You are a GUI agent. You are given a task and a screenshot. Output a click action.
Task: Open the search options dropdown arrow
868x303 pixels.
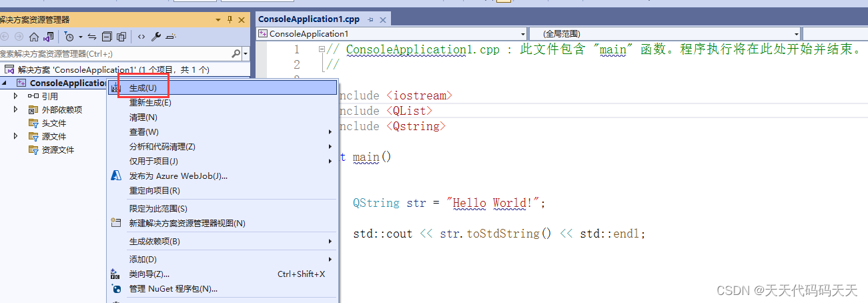point(246,53)
